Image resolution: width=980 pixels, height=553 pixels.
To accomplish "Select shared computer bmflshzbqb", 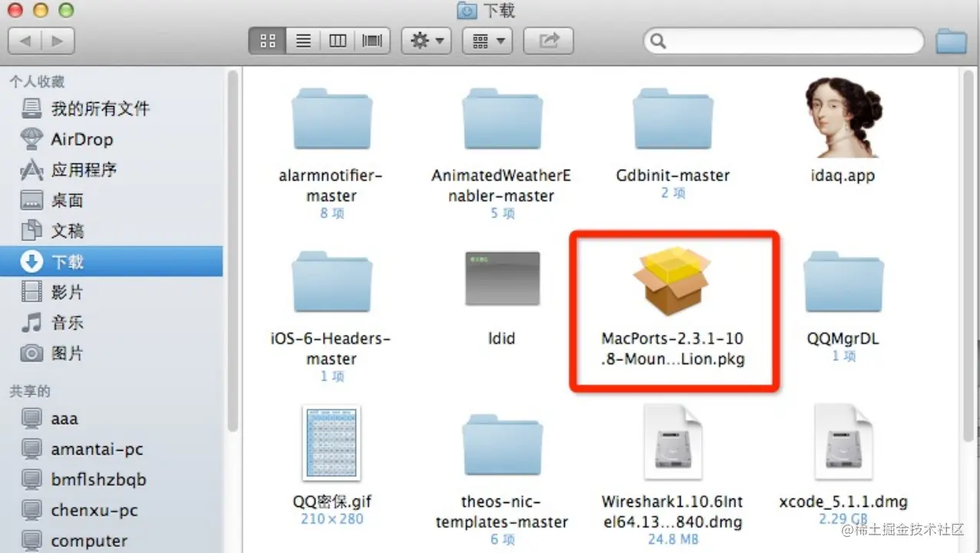I will tap(111, 480).
